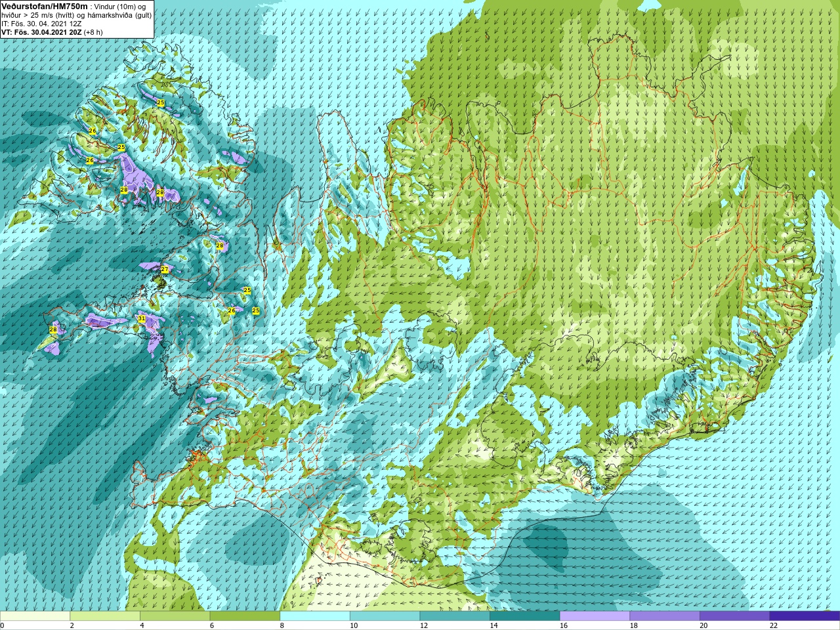
Task: Select the 'Vindur (10m) og' heading text
Action: point(120,7)
